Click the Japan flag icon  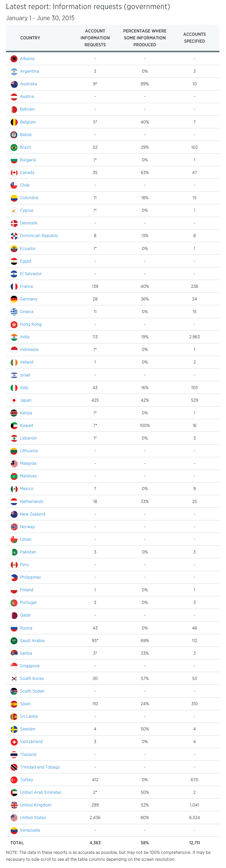point(14,400)
